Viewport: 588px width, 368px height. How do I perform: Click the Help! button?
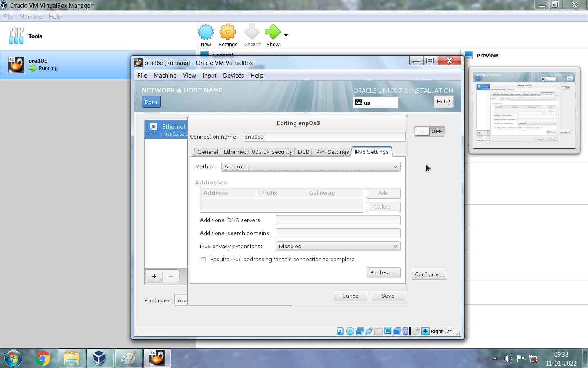point(443,102)
